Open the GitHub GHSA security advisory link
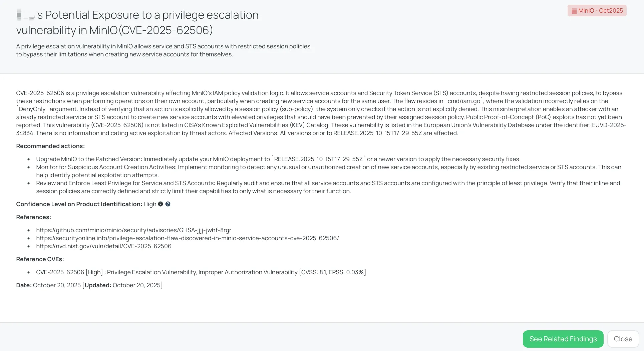 (x=133, y=230)
